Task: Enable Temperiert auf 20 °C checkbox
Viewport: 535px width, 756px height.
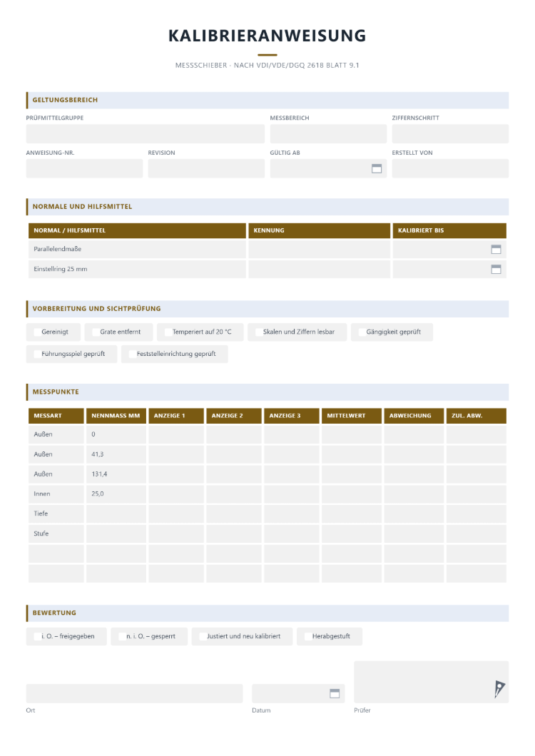Action: coord(168,332)
